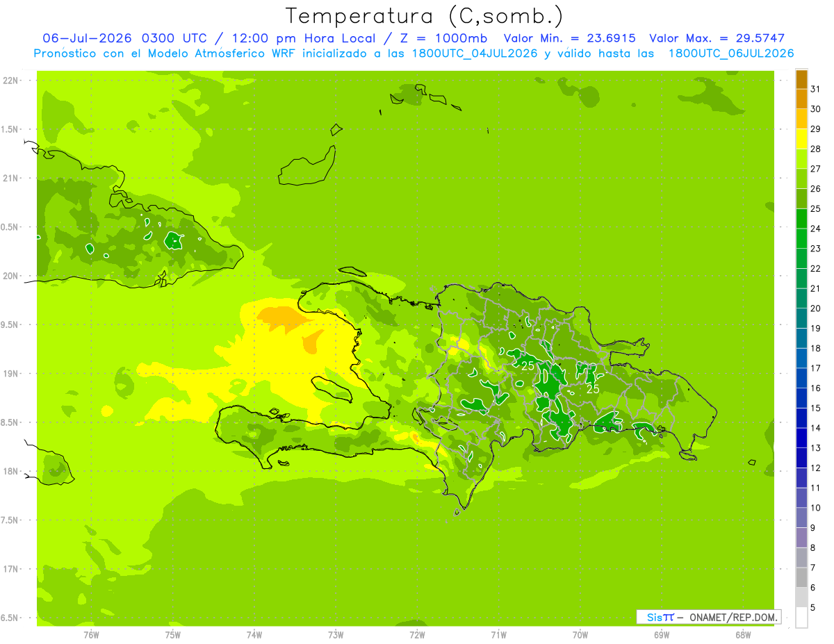The width and height of the screenshot is (834, 644).
Task: Select the legend value '14'
Action: point(816,428)
